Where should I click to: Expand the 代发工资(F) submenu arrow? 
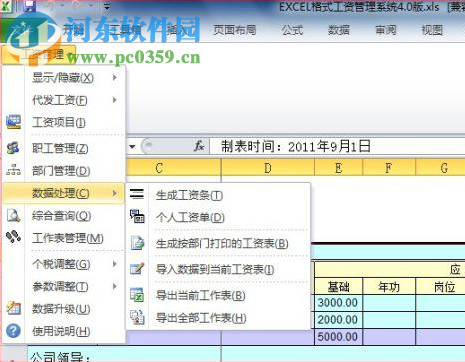tap(115, 100)
